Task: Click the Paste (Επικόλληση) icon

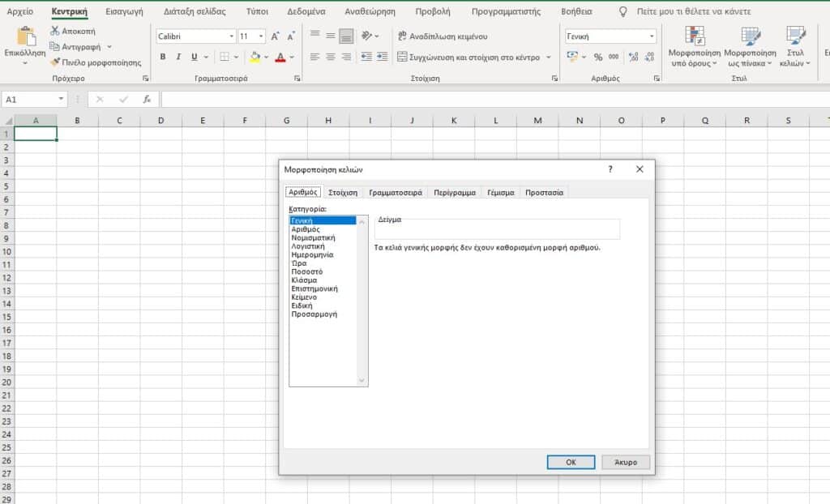Action: click(25, 36)
